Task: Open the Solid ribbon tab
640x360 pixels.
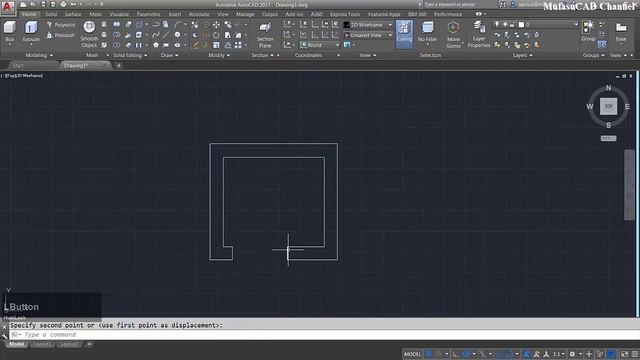Action: [51, 14]
